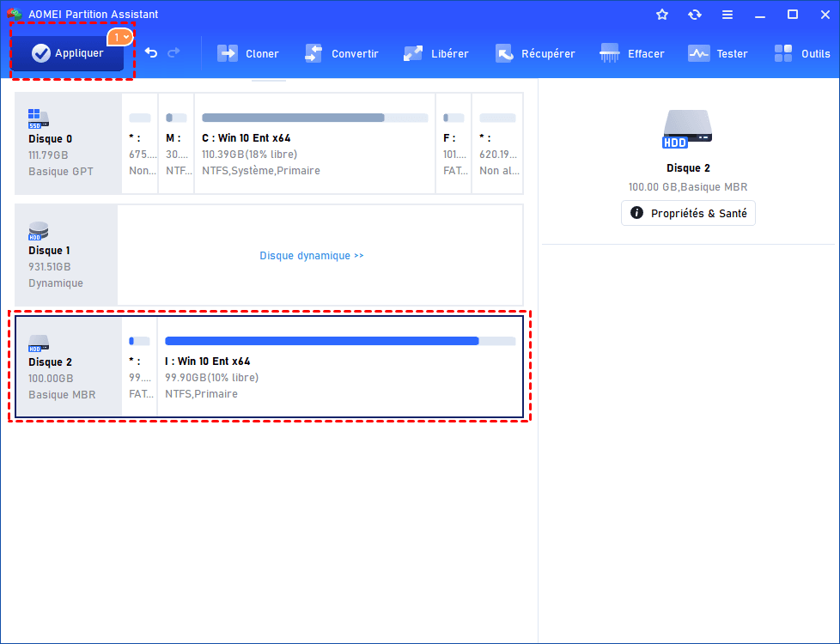Click the Disque 0 SSD icon

tap(38, 118)
